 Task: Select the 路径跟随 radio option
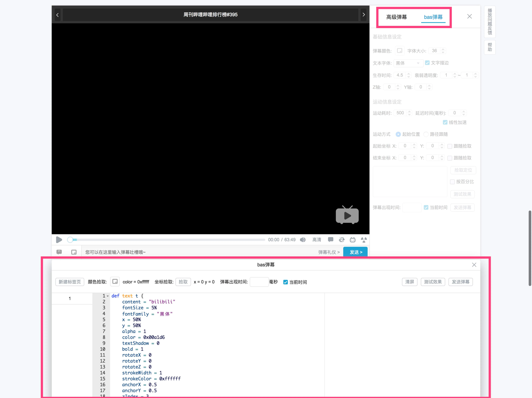[x=426, y=134]
